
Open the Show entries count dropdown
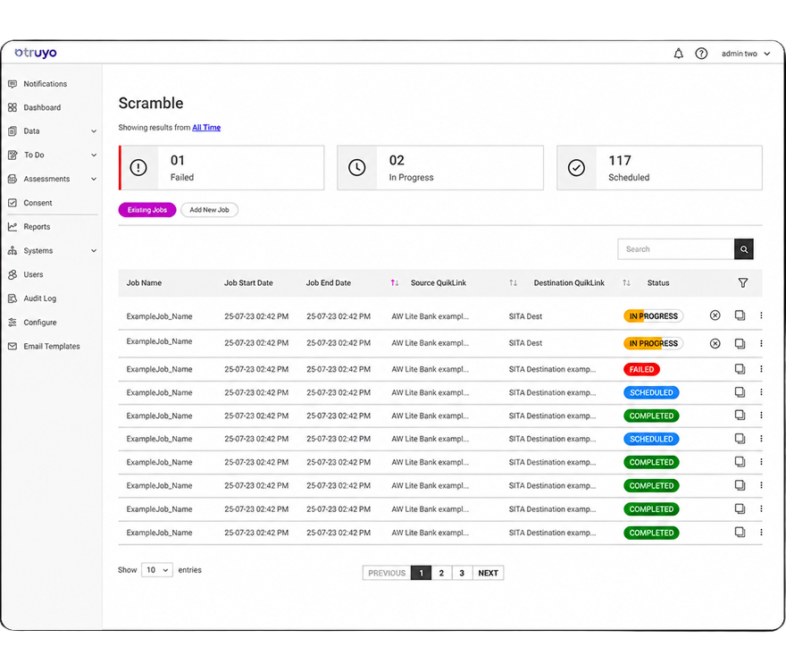[157, 570]
